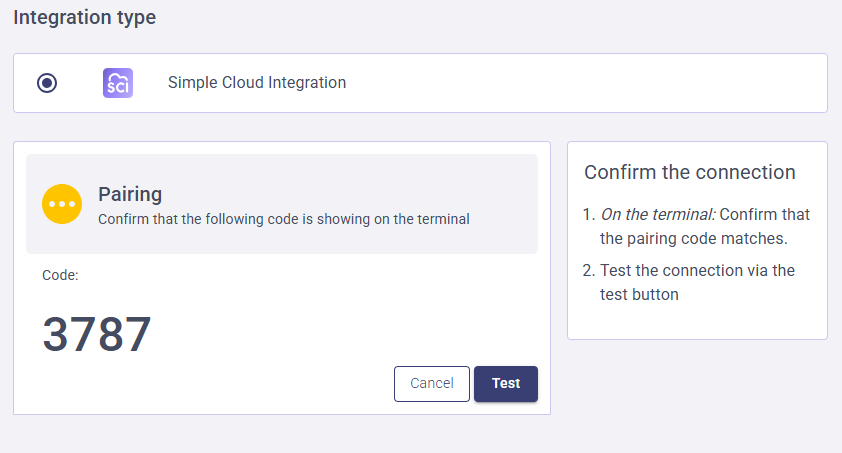Image resolution: width=842 pixels, height=453 pixels.
Task: Cancel the pairing process
Action: pyautogui.click(x=432, y=384)
